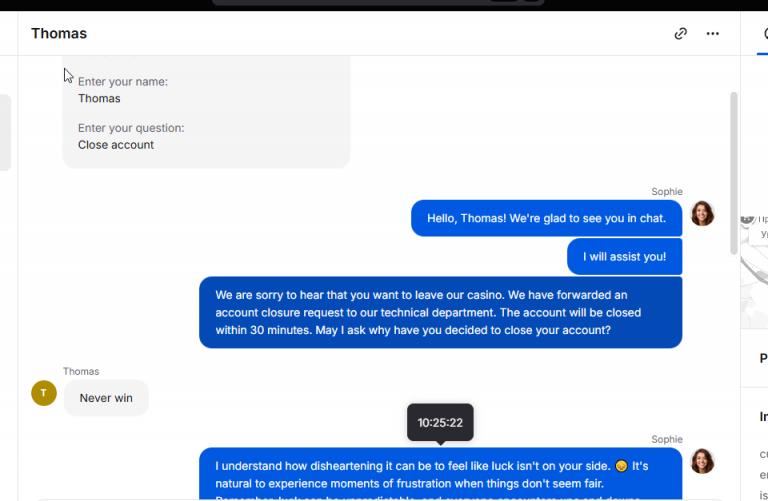Click the name 'Thomas' in the pre-chat form

pyautogui.click(x=99, y=98)
